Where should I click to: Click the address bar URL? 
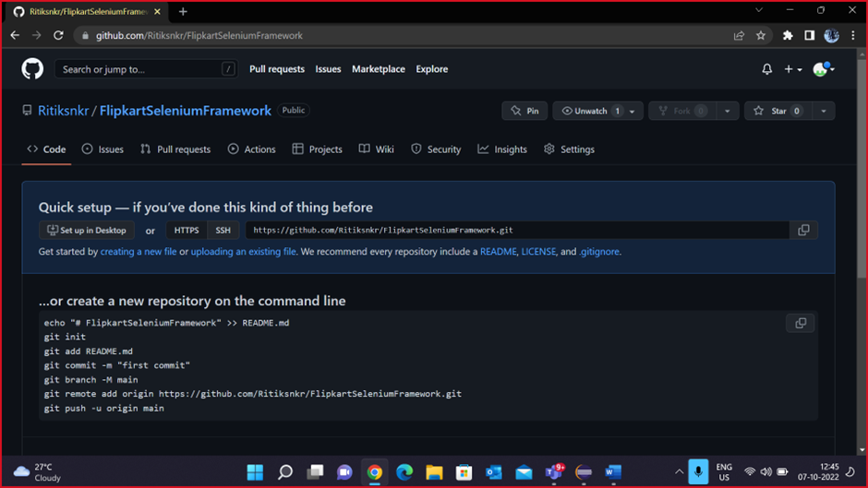(x=199, y=35)
